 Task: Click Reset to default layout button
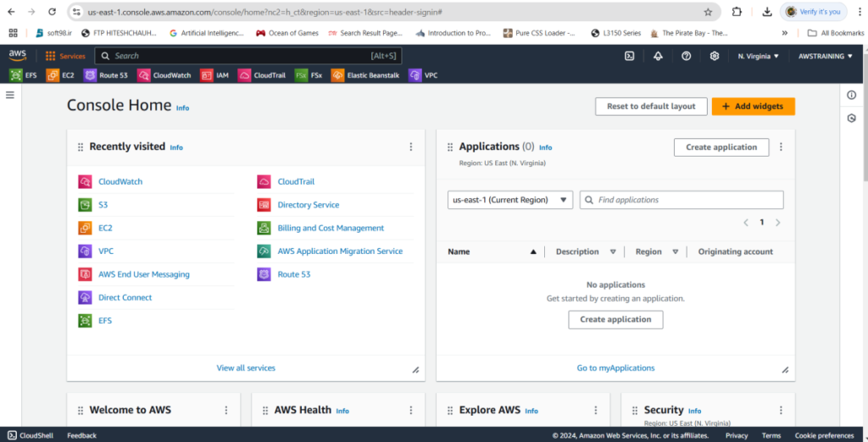pyautogui.click(x=650, y=106)
